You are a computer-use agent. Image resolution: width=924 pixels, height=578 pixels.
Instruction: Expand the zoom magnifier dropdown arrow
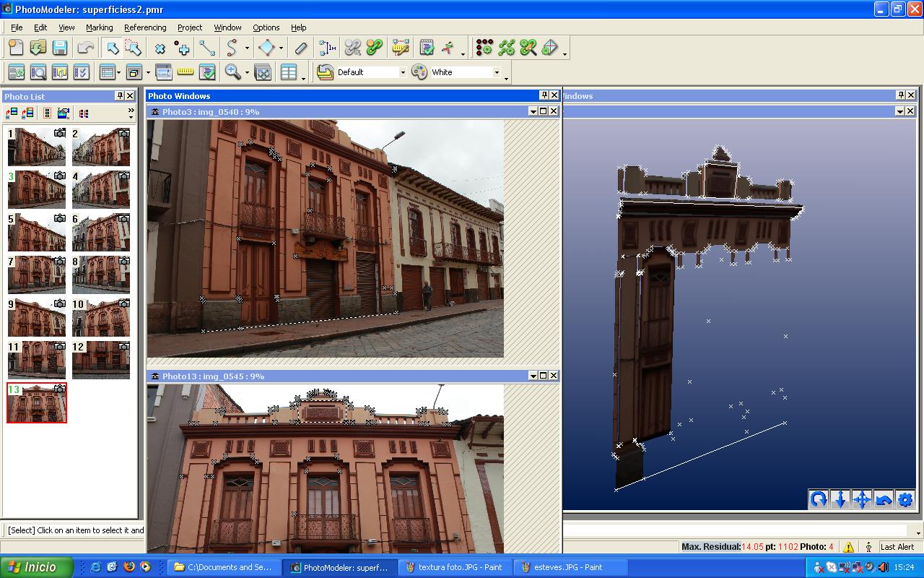click(x=247, y=72)
